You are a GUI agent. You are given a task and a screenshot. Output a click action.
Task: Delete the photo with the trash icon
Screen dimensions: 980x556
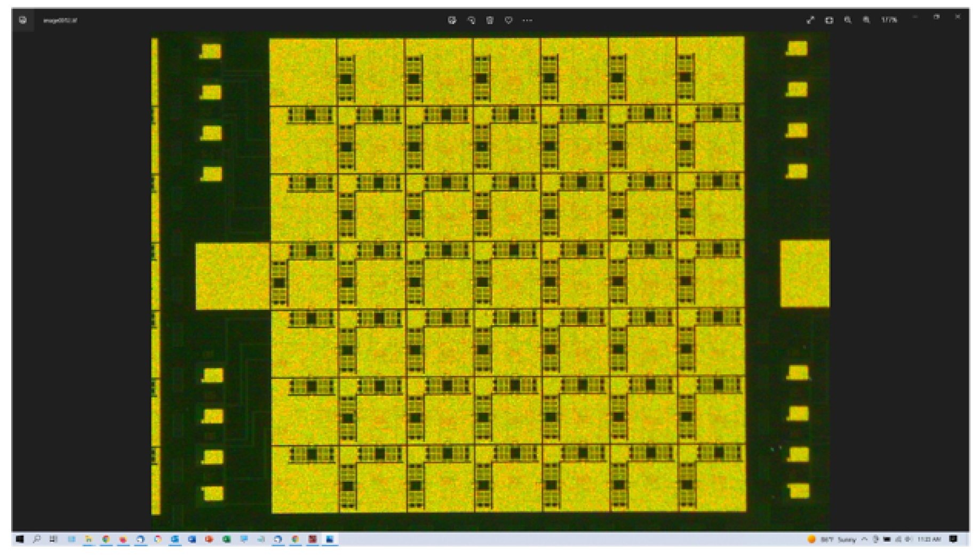(x=490, y=20)
